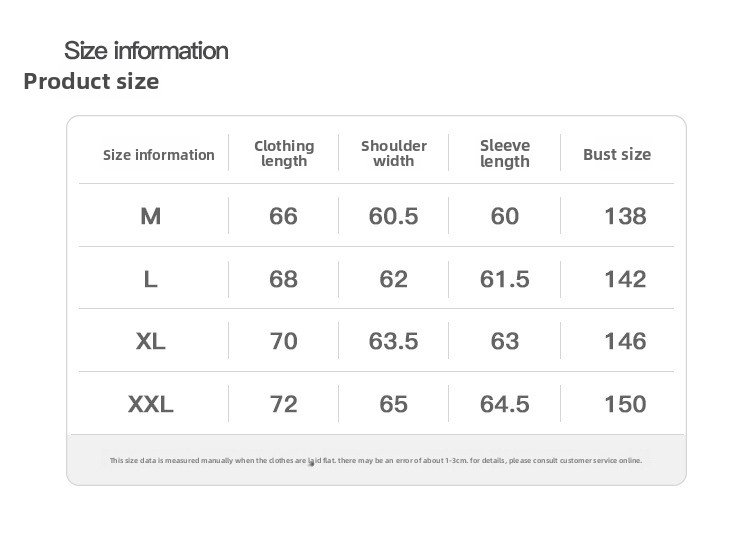Click the "Size information" title heading
The width and height of the screenshot is (750, 546).
coord(146,50)
